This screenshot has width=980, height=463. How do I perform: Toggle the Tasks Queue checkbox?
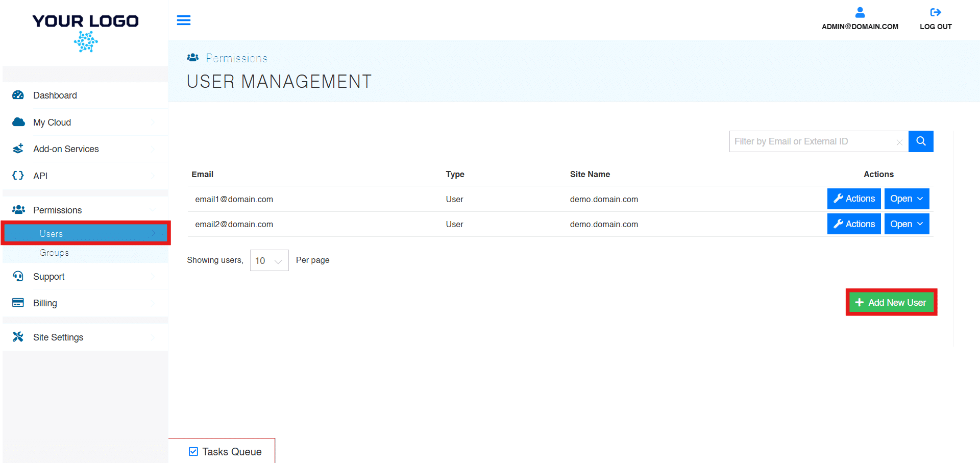click(193, 451)
